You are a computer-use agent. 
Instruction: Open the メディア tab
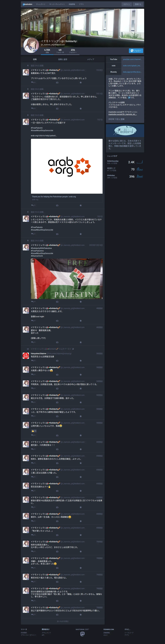coord(90,59)
